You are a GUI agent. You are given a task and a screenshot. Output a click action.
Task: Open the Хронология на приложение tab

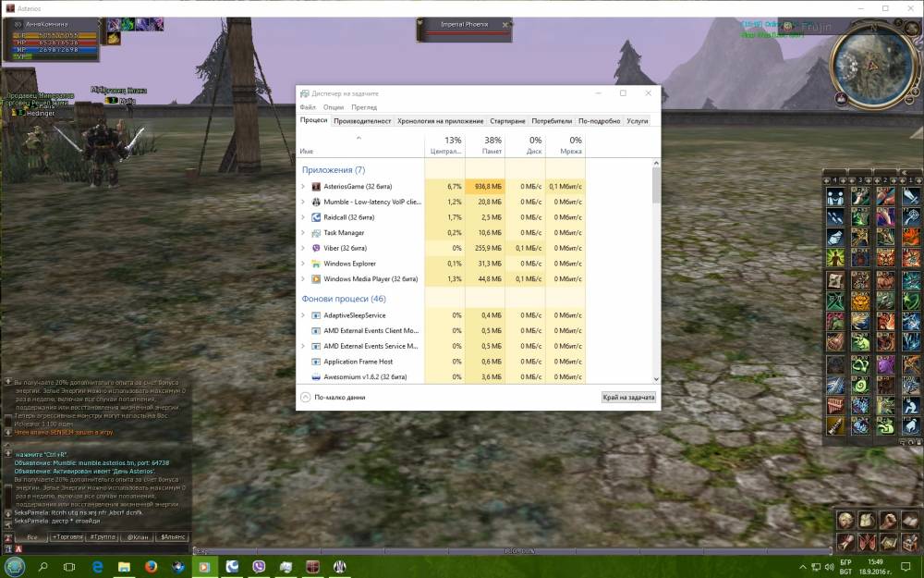coord(440,121)
